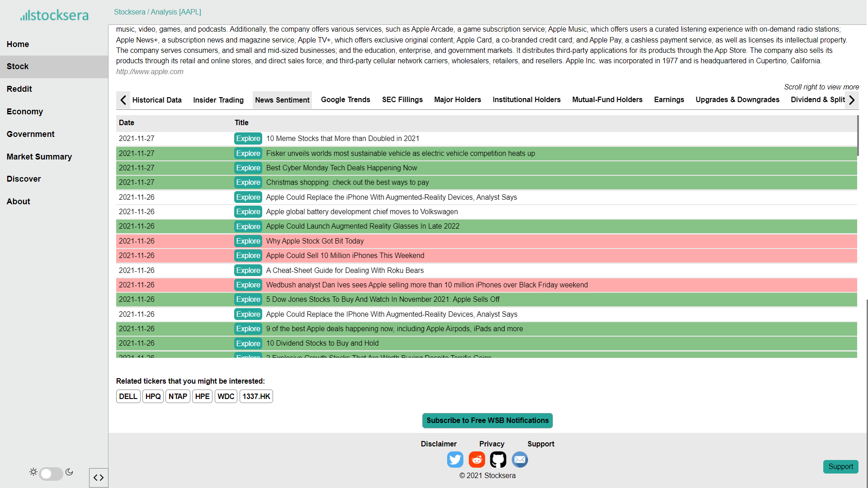Screen dimensions: 868x488
Task: Open the GitHub icon in footer
Action: [x=498, y=460]
